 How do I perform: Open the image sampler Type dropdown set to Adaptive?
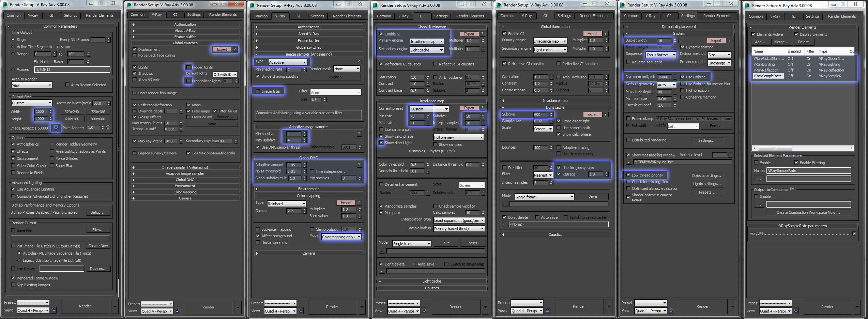click(288, 62)
